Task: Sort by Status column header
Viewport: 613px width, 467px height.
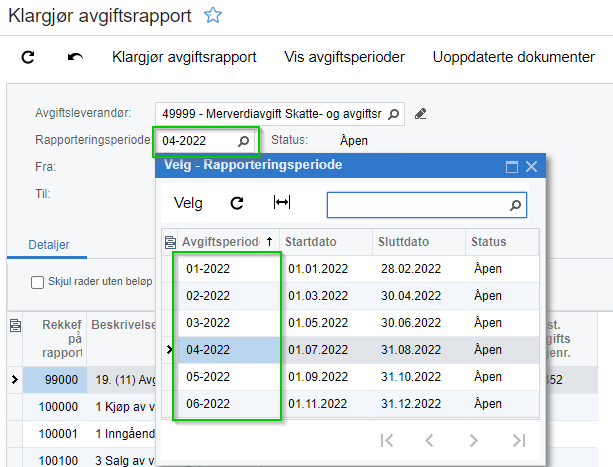Action: pyautogui.click(x=502, y=242)
